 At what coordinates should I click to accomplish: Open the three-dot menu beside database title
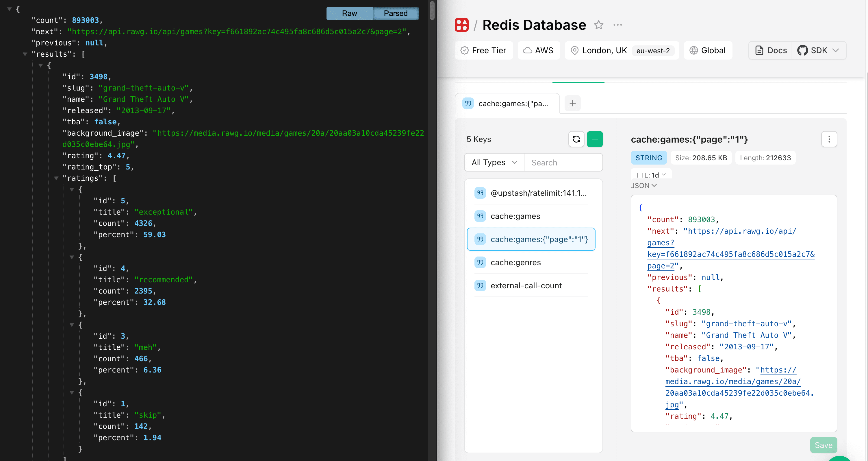pos(617,25)
